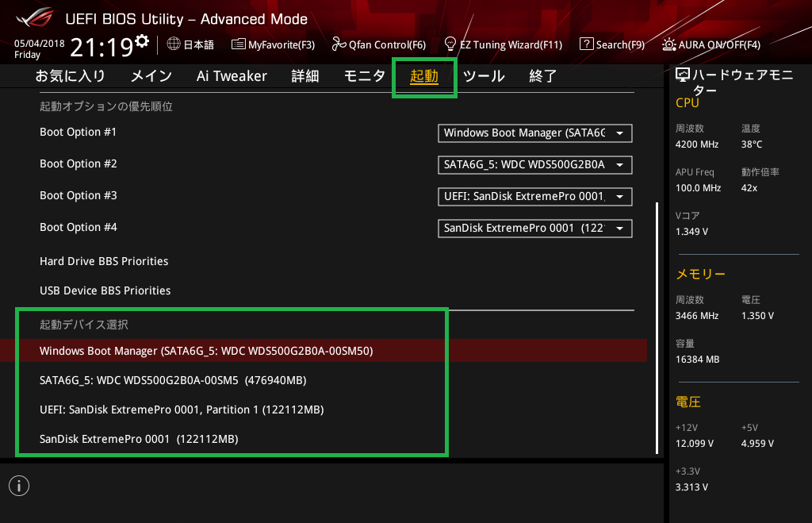The image size is (812, 523).
Task: Click the memory voltage value 1.350 V
Action: click(757, 316)
